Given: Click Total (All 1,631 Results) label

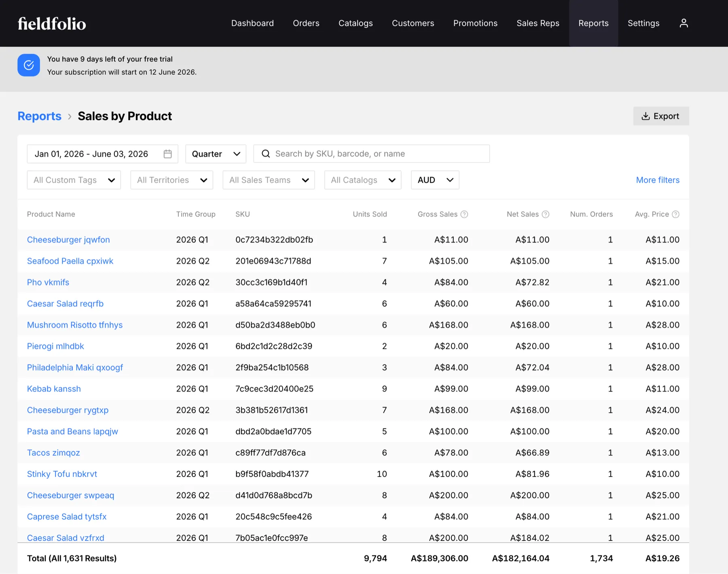Looking at the screenshot, I should (72, 559).
